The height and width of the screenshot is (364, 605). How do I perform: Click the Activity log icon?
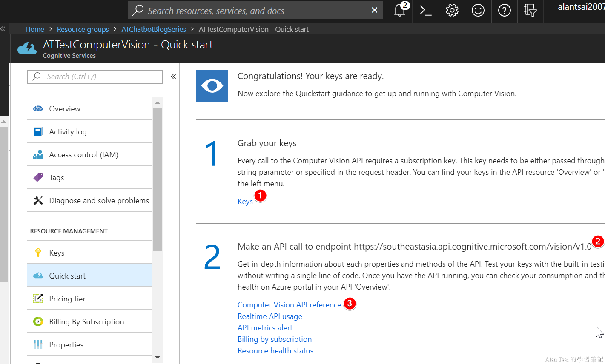click(x=38, y=131)
